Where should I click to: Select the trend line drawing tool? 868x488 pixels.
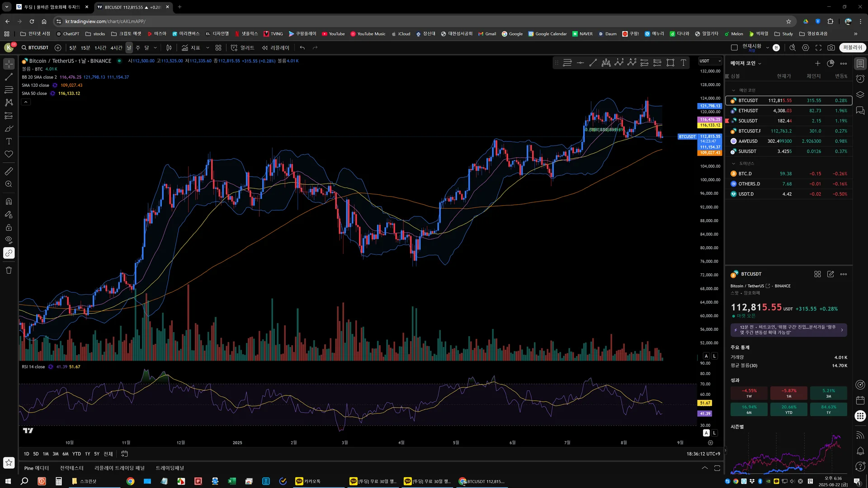(9, 77)
